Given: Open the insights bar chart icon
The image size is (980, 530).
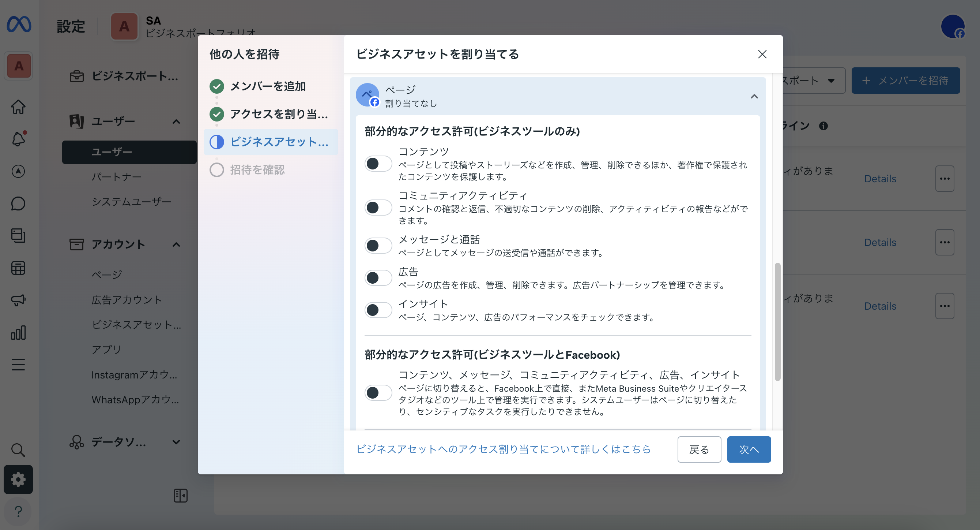Looking at the screenshot, I should click(x=18, y=332).
